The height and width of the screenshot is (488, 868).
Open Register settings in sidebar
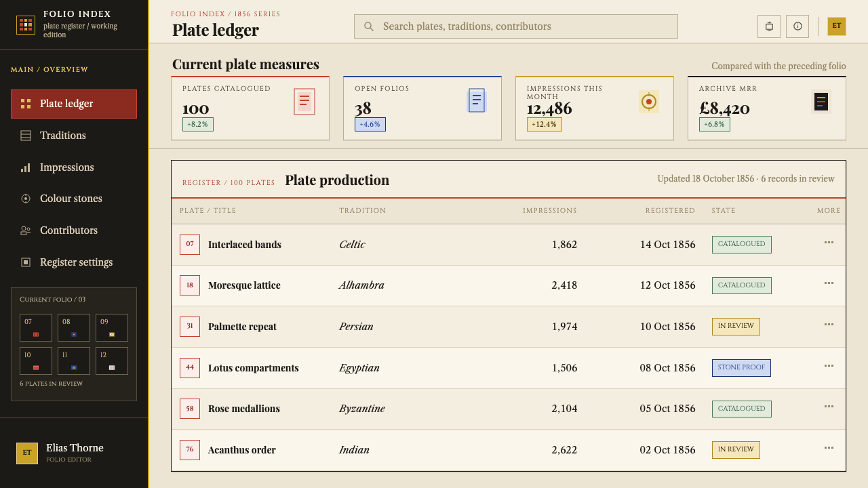pyautogui.click(x=74, y=262)
